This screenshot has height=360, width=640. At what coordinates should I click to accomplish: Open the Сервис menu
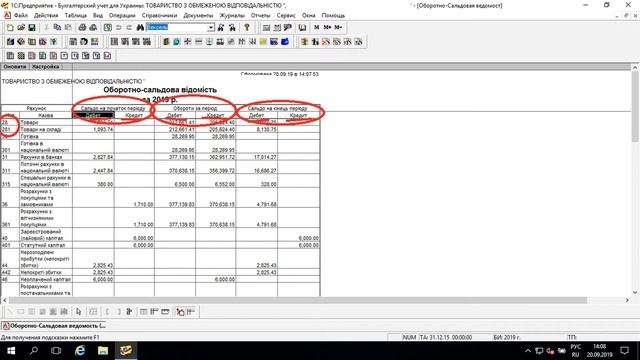point(286,16)
